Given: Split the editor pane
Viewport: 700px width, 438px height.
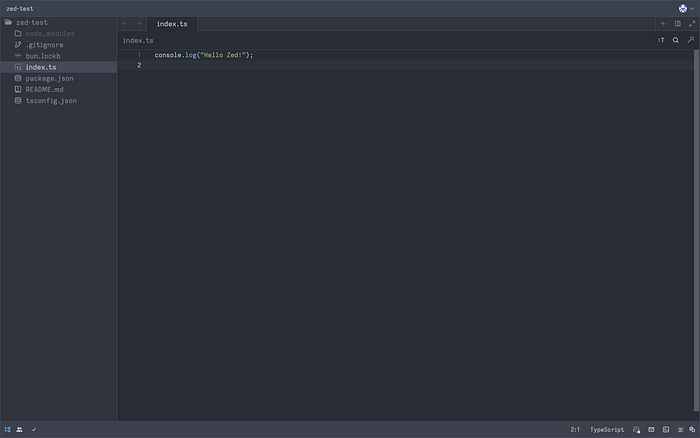Looking at the screenshot, I should 677,24.
